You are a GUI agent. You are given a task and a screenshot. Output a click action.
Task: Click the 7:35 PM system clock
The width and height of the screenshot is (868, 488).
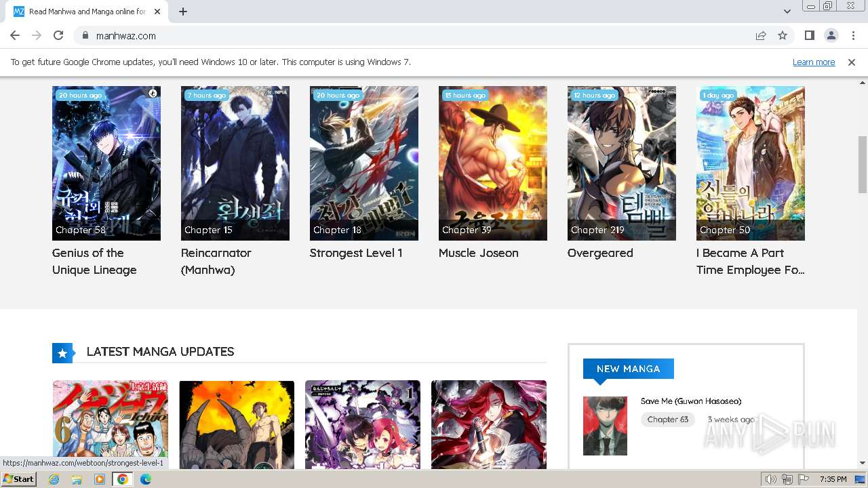tap(833, 479)
